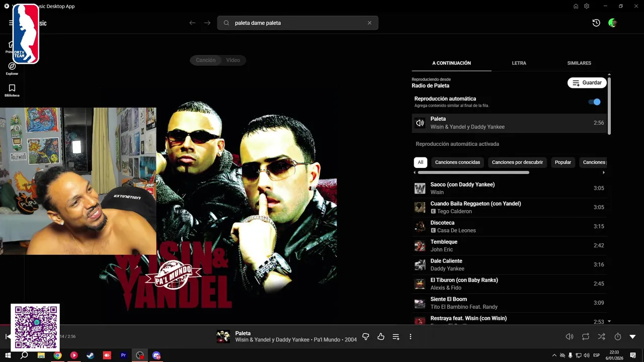
Task: Play El Tiburon (con Baby Ranks)
Action: tap(509, 284)
